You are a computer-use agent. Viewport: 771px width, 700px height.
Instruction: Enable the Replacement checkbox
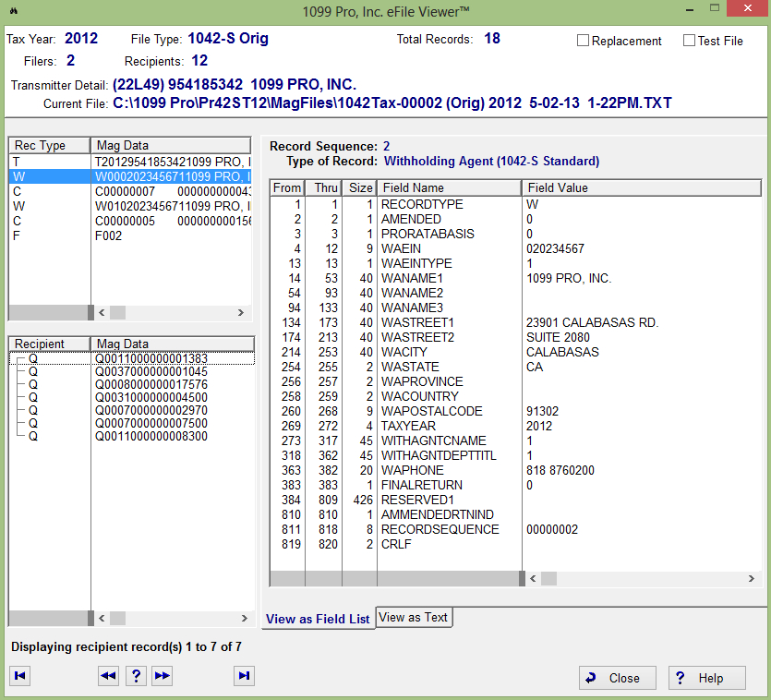pos(584,41)
